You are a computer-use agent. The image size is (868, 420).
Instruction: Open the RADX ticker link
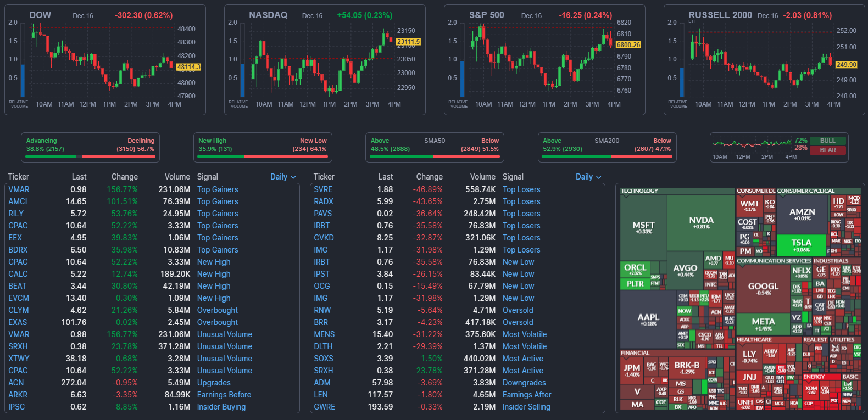point(324,201)
